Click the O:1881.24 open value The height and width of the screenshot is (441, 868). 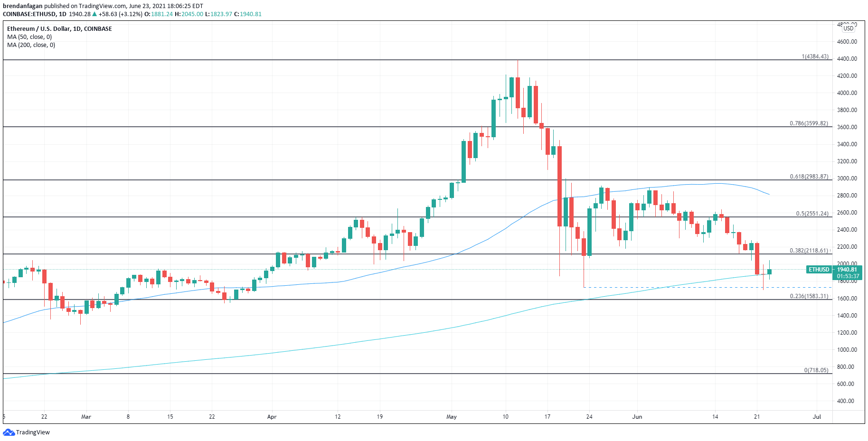[159, 14]
